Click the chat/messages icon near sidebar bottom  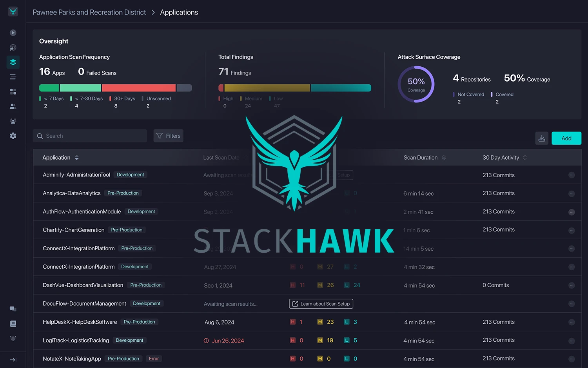[13, 309]
